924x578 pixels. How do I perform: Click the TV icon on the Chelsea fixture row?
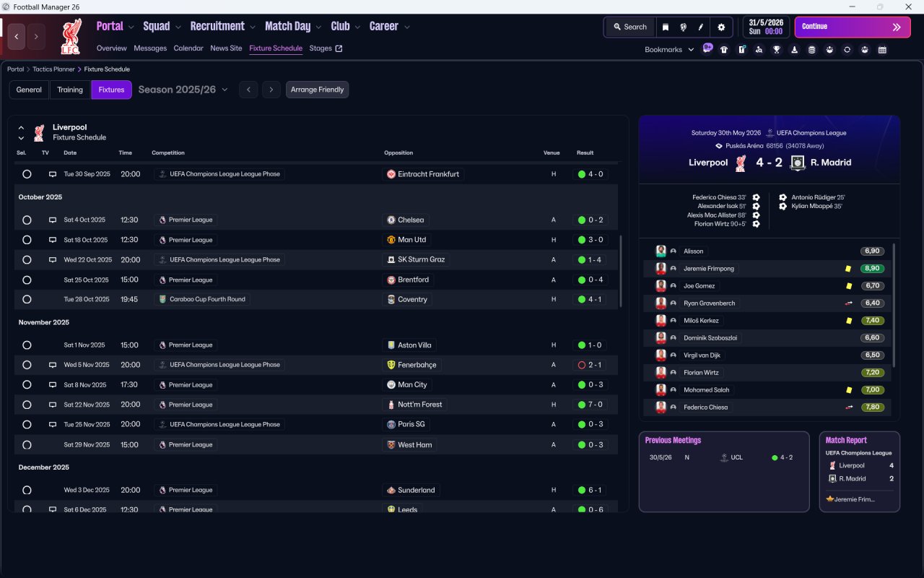(52, 220)
